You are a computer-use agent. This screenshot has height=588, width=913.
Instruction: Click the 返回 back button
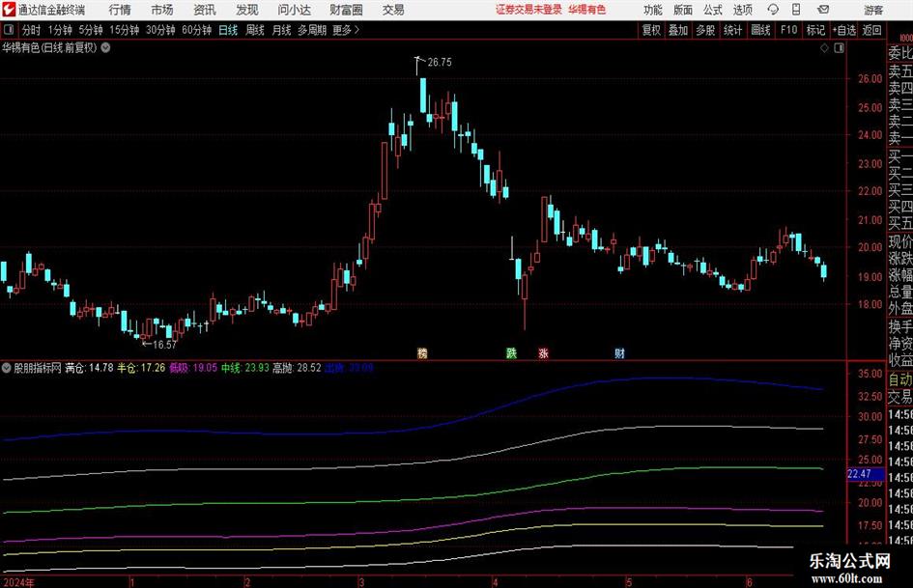pyautogui.click(x=872, y=30)
